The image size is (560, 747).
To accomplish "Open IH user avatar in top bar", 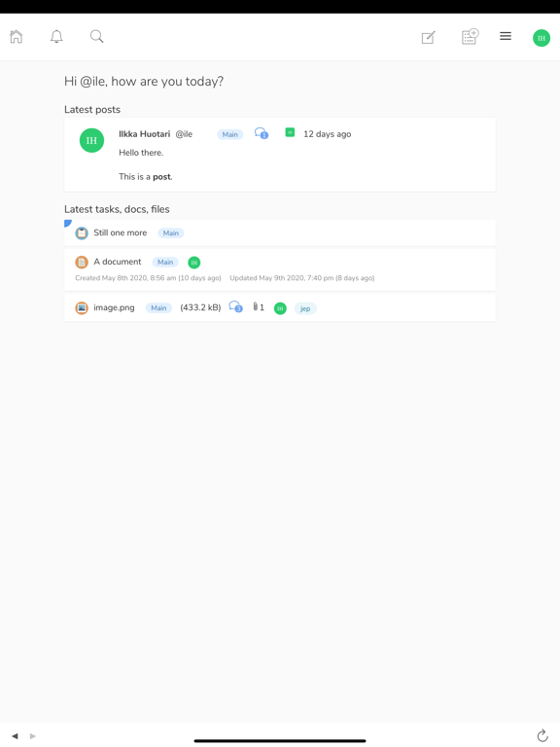I will (542, 38).
